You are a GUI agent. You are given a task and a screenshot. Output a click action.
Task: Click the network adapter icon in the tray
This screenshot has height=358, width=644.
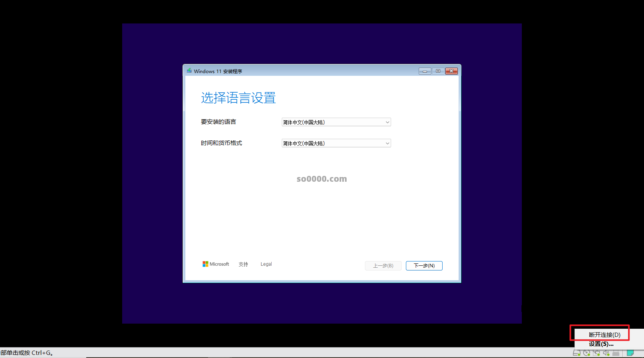[596, 353]
